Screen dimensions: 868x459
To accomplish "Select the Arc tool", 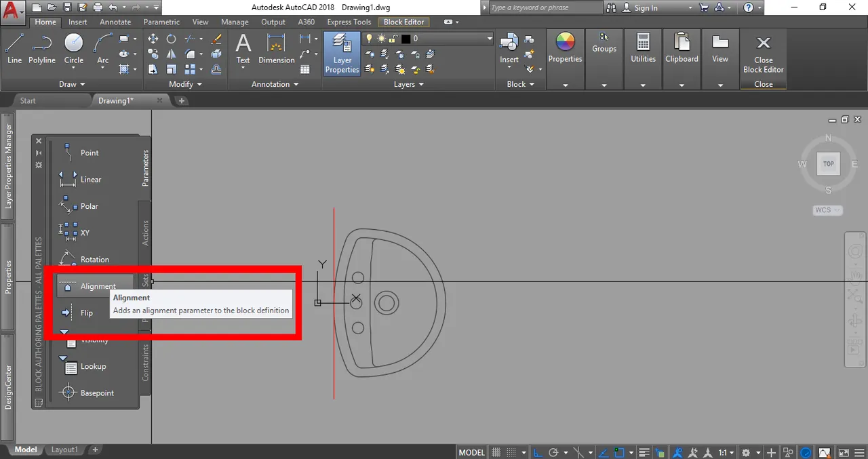I will pos(103,49).
